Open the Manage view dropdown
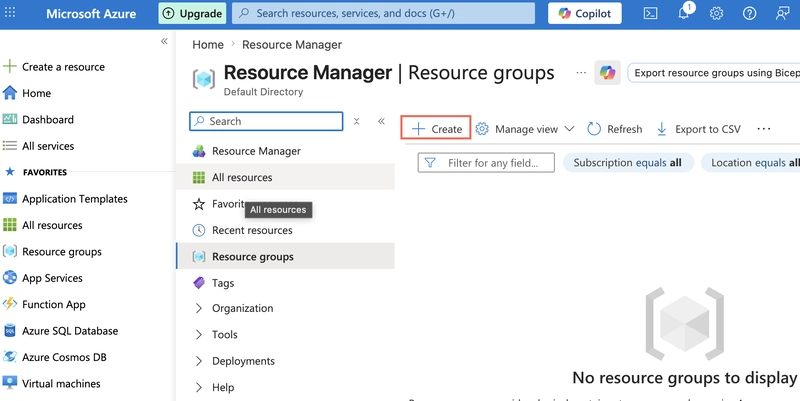This screenshot has height=401, width=800. (524, 129)
